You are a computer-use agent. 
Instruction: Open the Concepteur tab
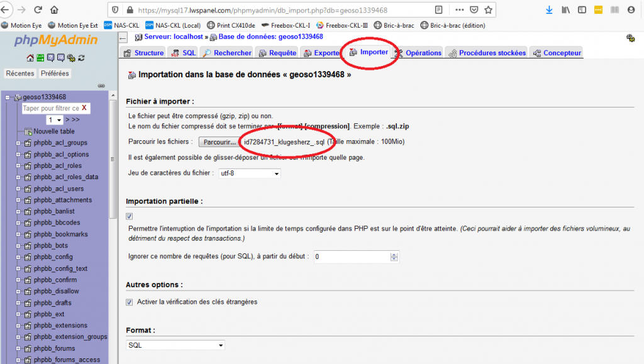coord(557,53)
